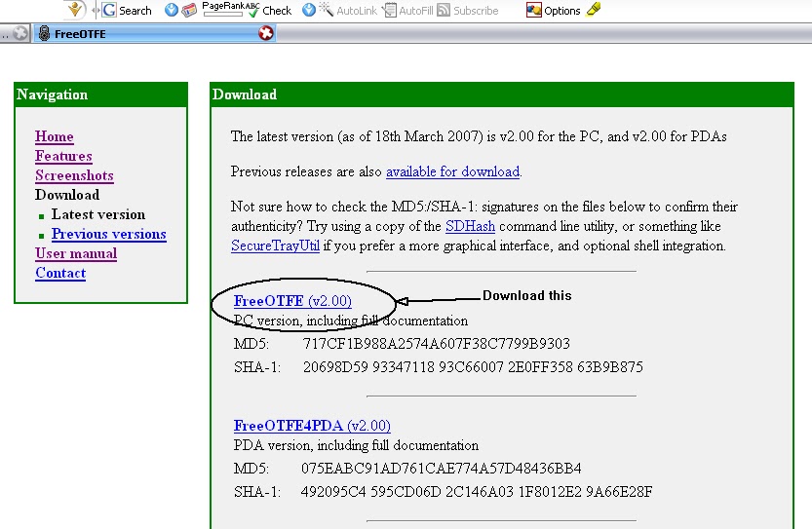Download FreeOTFE (v2.00) PC version
The height and width of the screenshot is (529, 812).
[x=292, y=301]
